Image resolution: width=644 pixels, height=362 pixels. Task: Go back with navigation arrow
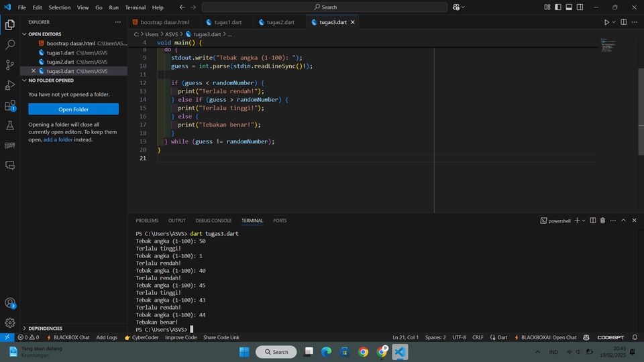point(182,7)
